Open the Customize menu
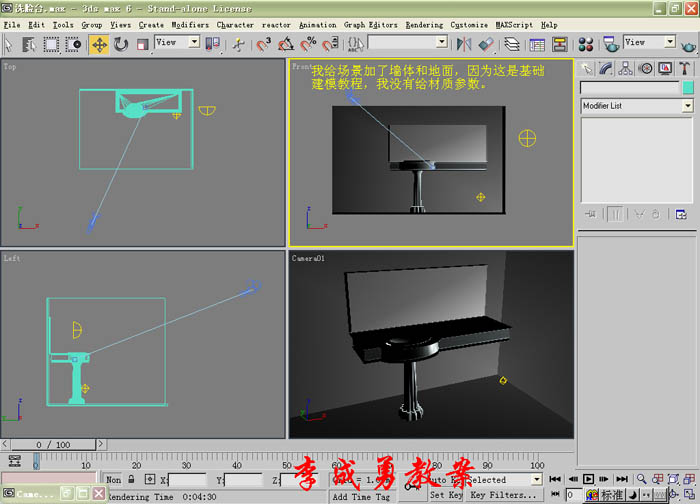This screenshot has height=504, width=700. click(469, 25)
